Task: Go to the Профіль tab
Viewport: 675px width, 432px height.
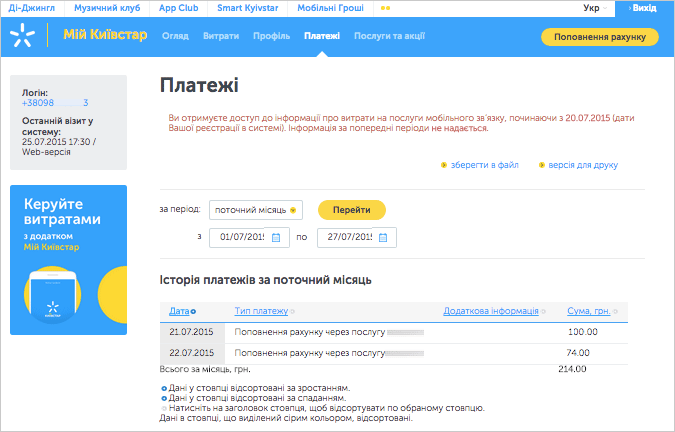Action: tap(271, 36)
